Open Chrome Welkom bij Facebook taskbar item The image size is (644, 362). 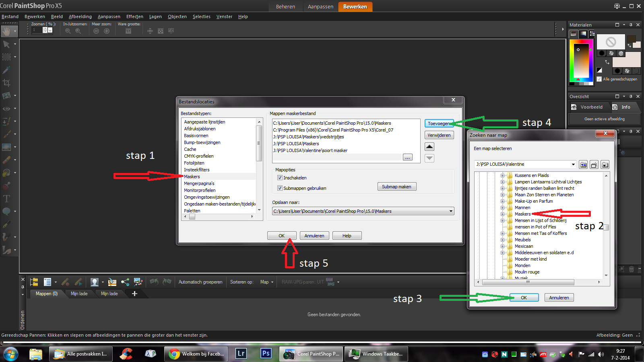(x=197, y=354)
